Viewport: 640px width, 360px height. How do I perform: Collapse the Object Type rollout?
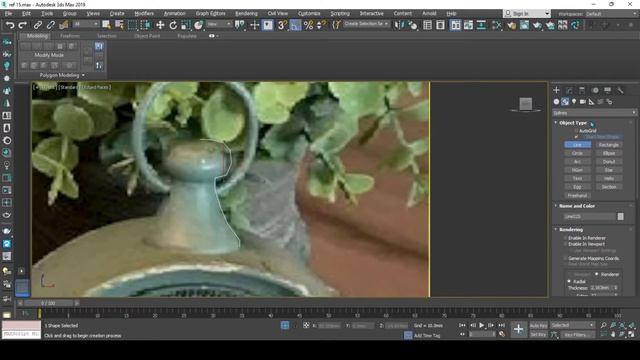coord(573,123)
